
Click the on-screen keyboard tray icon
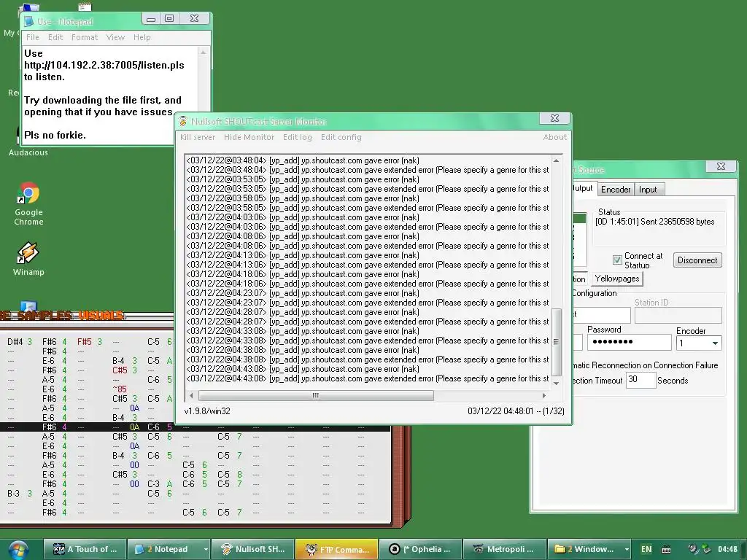click(666, 550)
